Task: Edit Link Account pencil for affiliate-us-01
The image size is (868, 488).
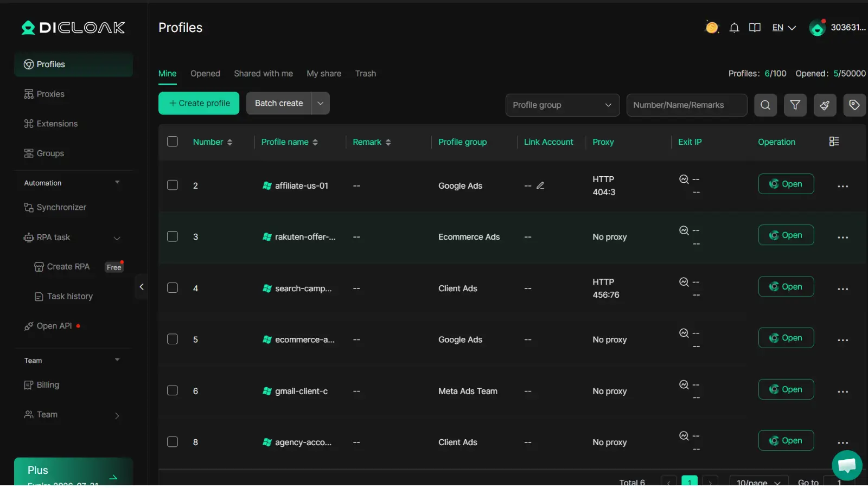Action: point(540,185)
